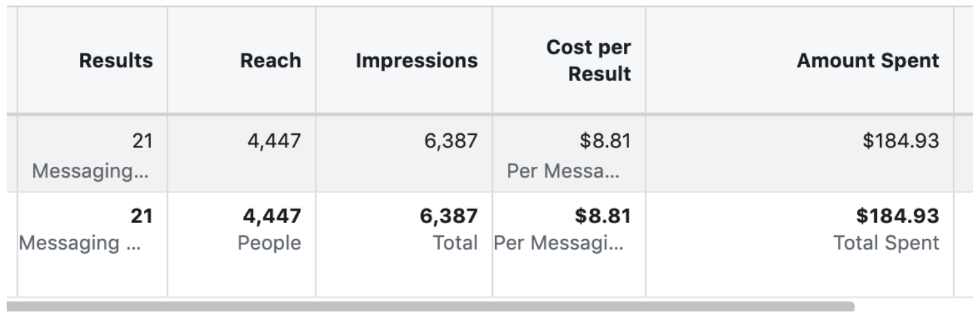Select the Per Messagi... summary label
The height and width of the screenshot is (318, 980).
[x=559, y=243]
